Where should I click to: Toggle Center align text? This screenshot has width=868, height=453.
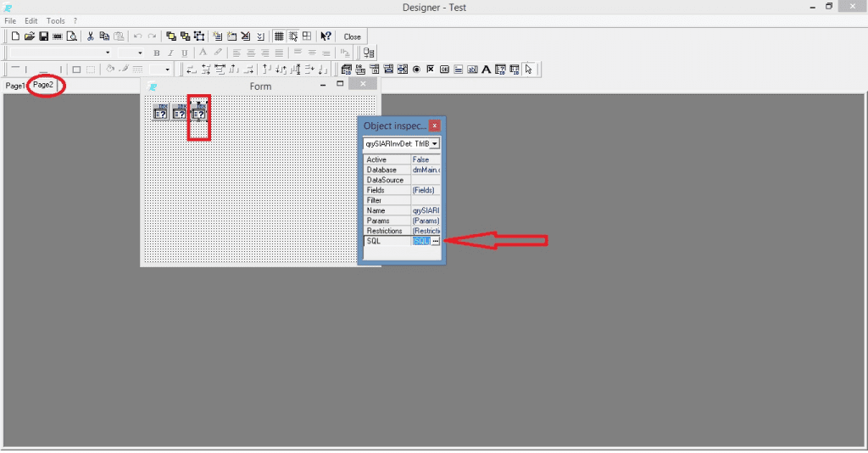click(251, 53)
